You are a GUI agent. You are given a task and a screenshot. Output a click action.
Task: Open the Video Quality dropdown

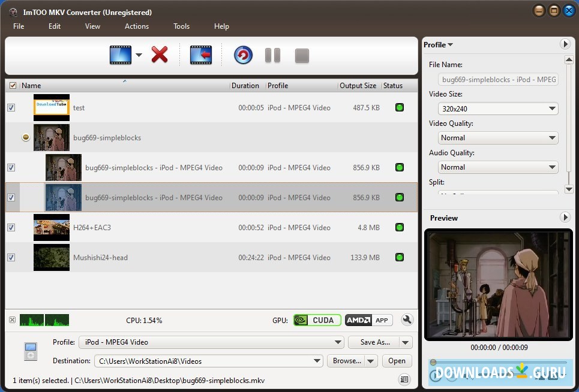pos(498,138)
